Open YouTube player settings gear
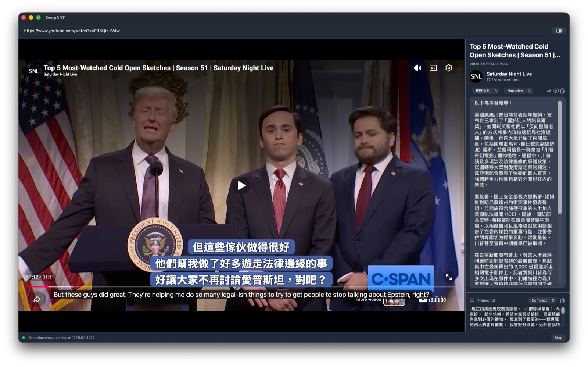 pyautogui.click(x=449, y=68)
